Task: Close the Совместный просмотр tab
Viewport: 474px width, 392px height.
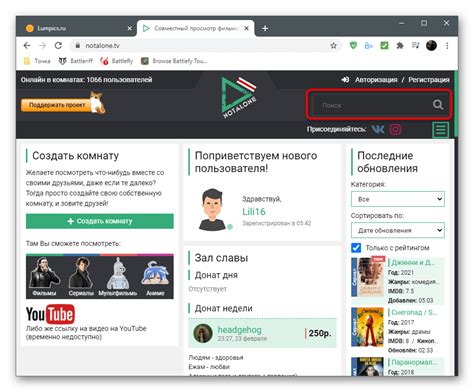Action: tap(246, 28)
